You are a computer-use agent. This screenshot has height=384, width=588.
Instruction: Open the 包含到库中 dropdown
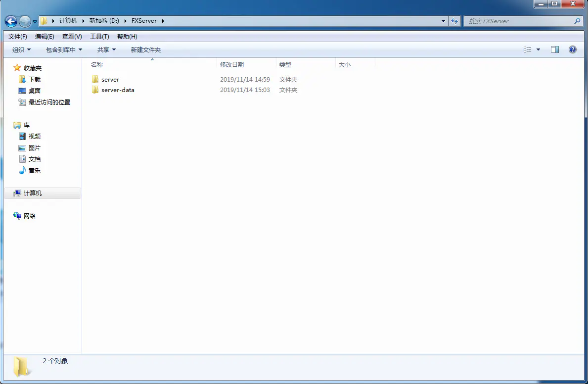tap(64, 49)
